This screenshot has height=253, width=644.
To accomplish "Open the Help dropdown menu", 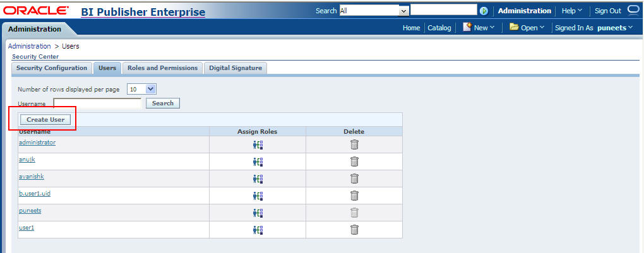I will (572, 11).
